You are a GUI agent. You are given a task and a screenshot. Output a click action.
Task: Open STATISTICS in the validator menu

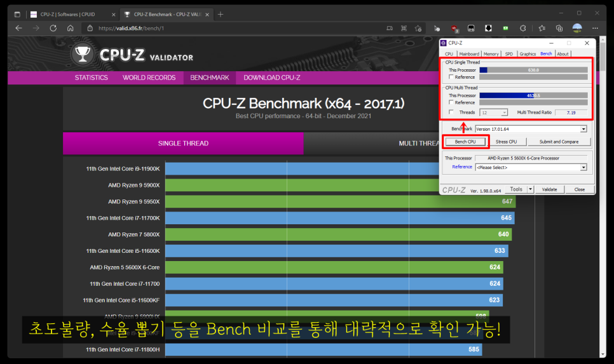pos(92,78)
